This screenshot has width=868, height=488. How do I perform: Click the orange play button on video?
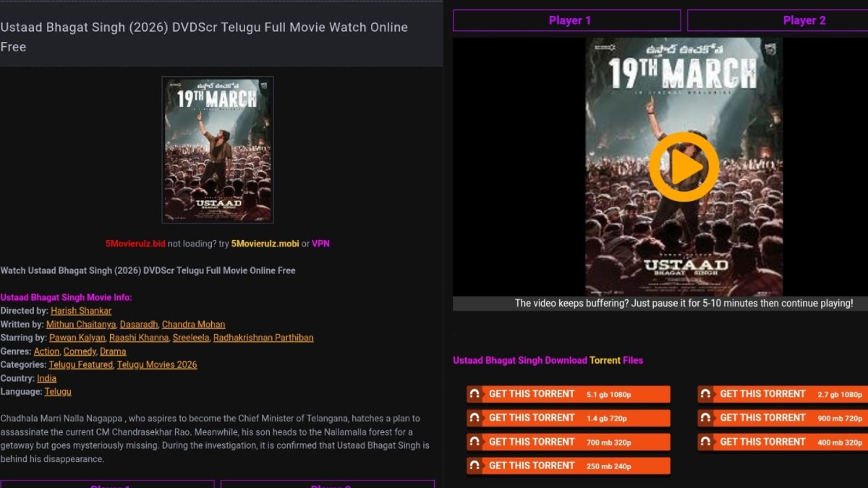[x=684, y=167]
